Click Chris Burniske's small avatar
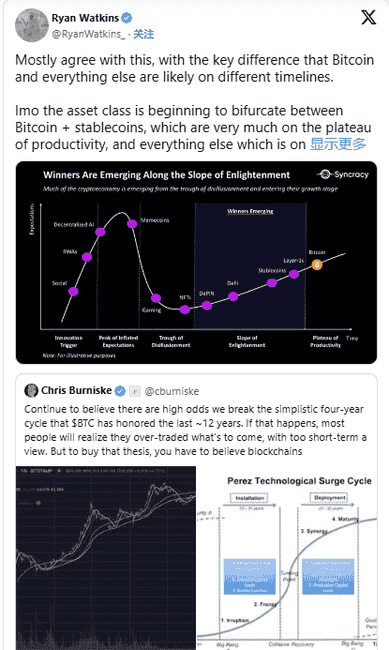This screenshot has height=650, width=389. click(x=31, y=390)
